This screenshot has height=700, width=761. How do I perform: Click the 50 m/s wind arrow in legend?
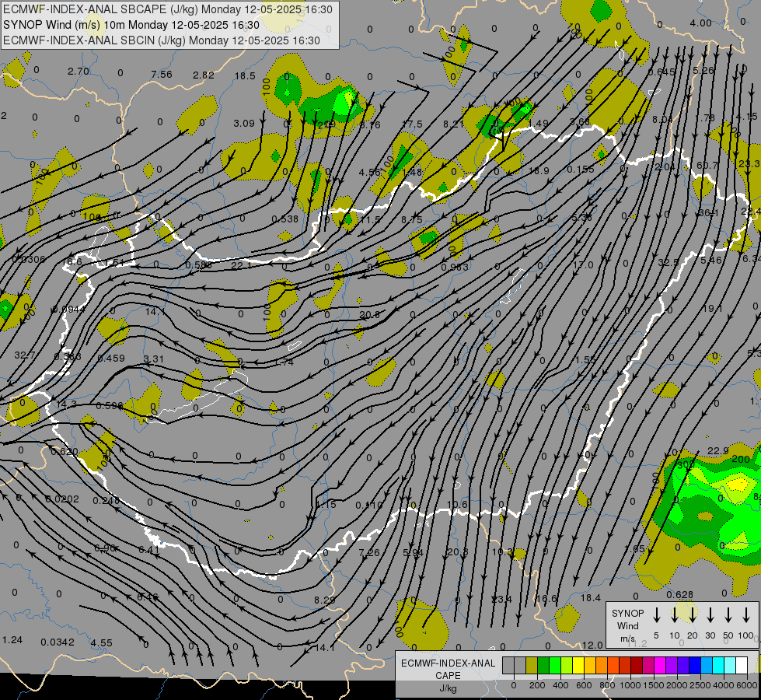coord(728,614)
